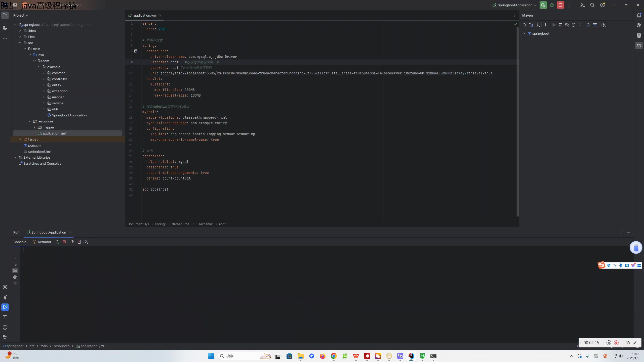Open the Git tool window icon
The height and width of the screenshot is (362, 644).
coord(5,337)
